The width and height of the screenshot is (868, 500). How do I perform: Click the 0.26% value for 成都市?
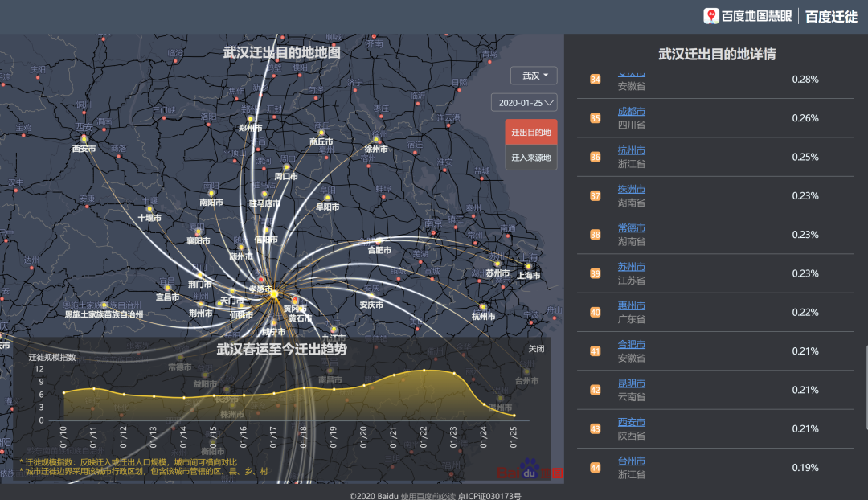[805, 118]
